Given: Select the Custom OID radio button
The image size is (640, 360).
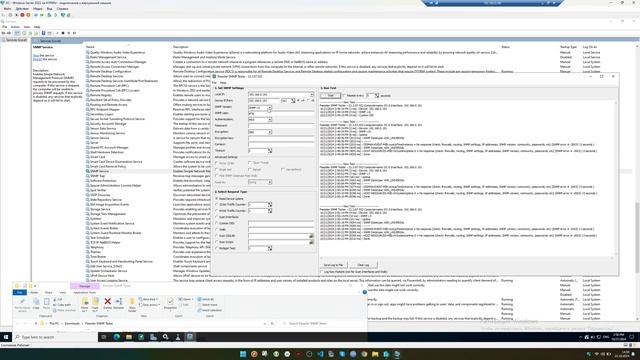Looking at the screenshot, I should [x=217, y=223].
